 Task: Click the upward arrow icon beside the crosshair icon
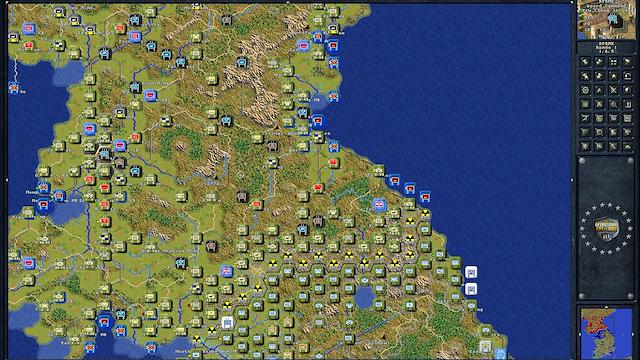(599, 90)
